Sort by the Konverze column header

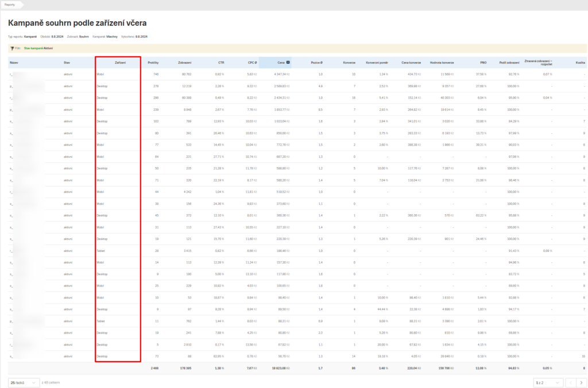pos(349,63)
